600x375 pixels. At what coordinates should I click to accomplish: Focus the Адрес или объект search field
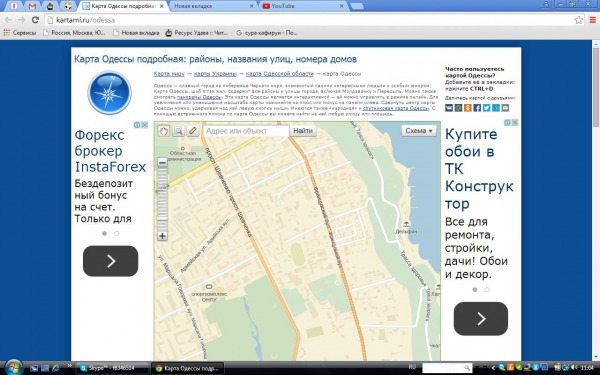tap(246, 131)
